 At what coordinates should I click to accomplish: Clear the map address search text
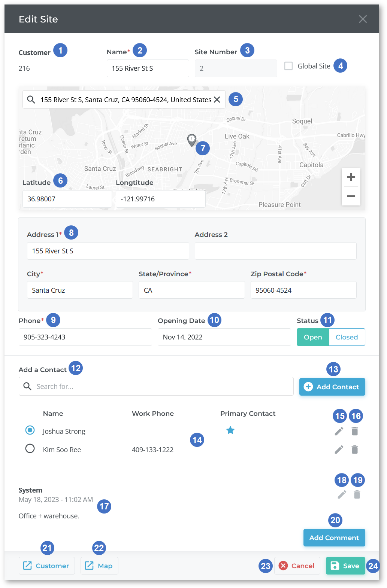coord(217,100)
